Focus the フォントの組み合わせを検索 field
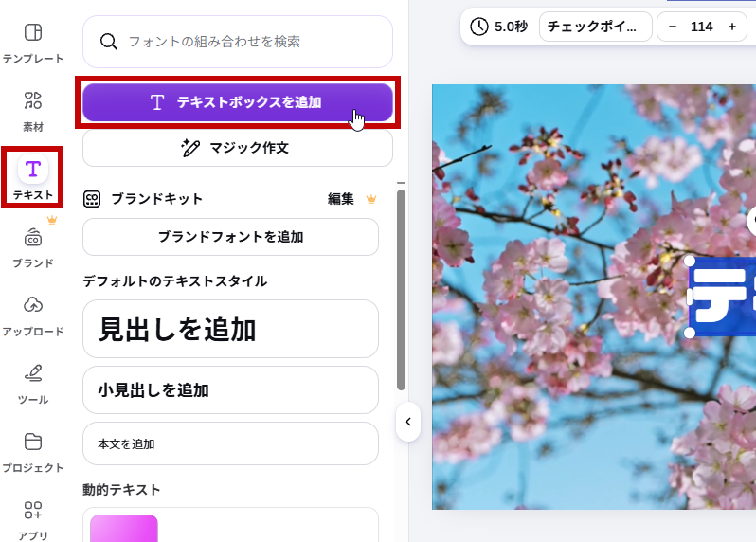756x542 pixels. pos(238,42)
